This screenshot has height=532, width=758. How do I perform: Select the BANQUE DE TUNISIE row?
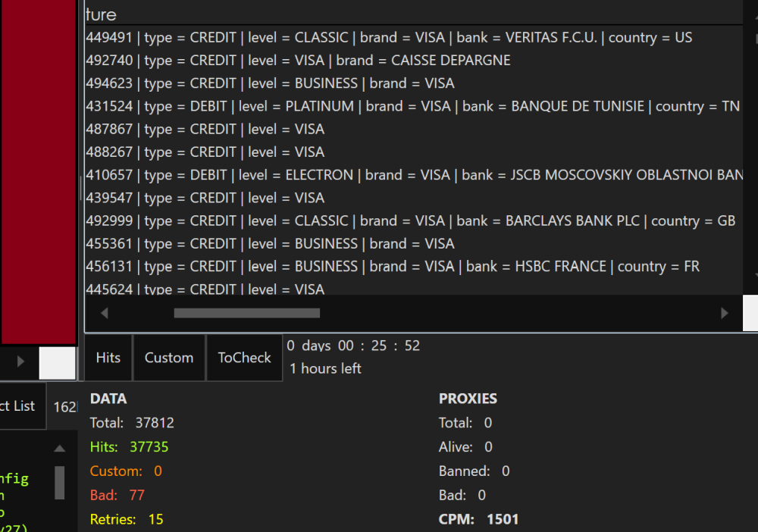pos(412,106)
